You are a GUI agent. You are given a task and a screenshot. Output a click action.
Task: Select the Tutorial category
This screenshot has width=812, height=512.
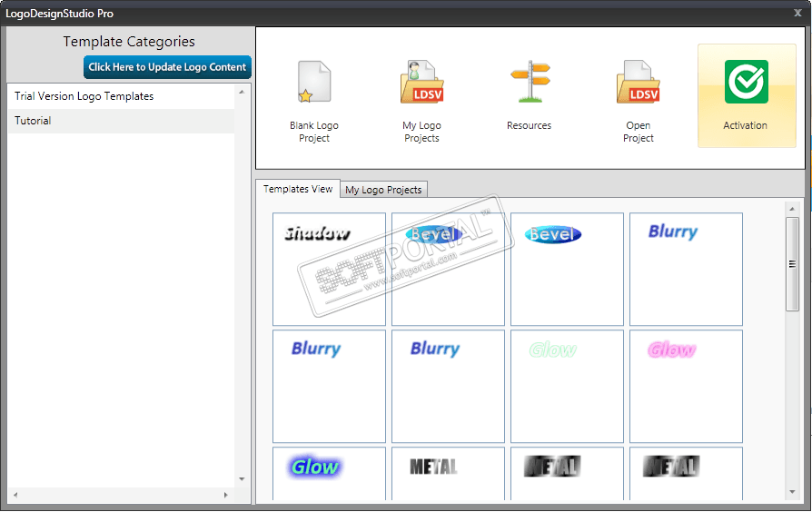(121, 121)
